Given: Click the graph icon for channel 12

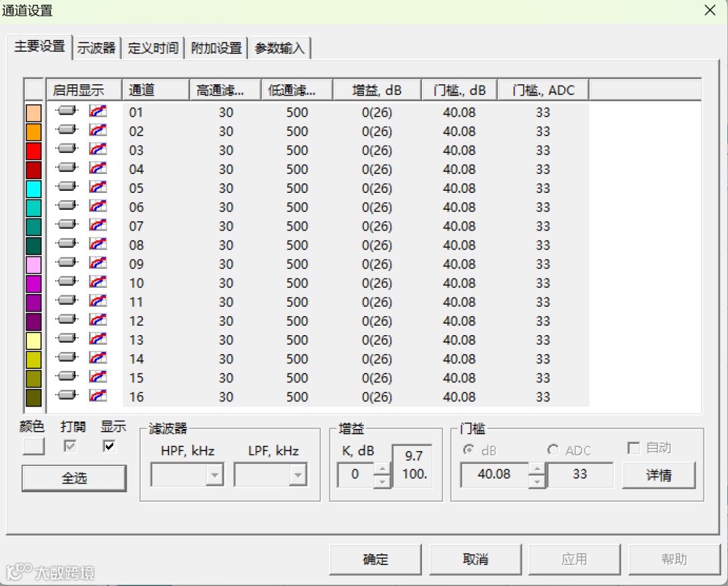Looking at the screenshot, I should coord(98,320).
